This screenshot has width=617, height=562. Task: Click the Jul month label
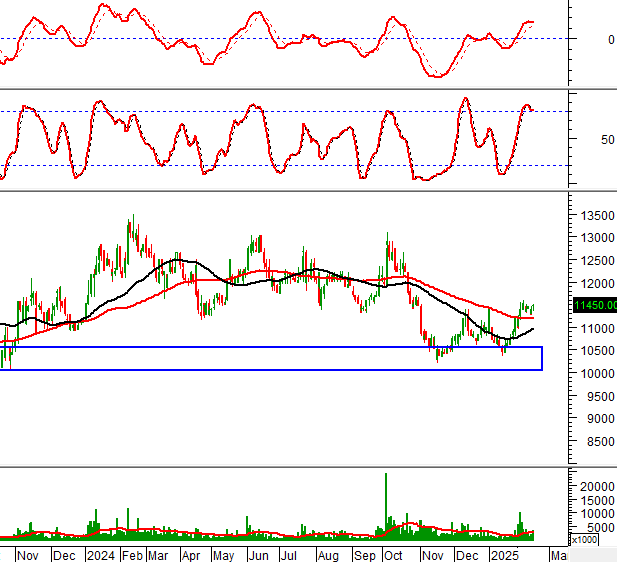288,556
